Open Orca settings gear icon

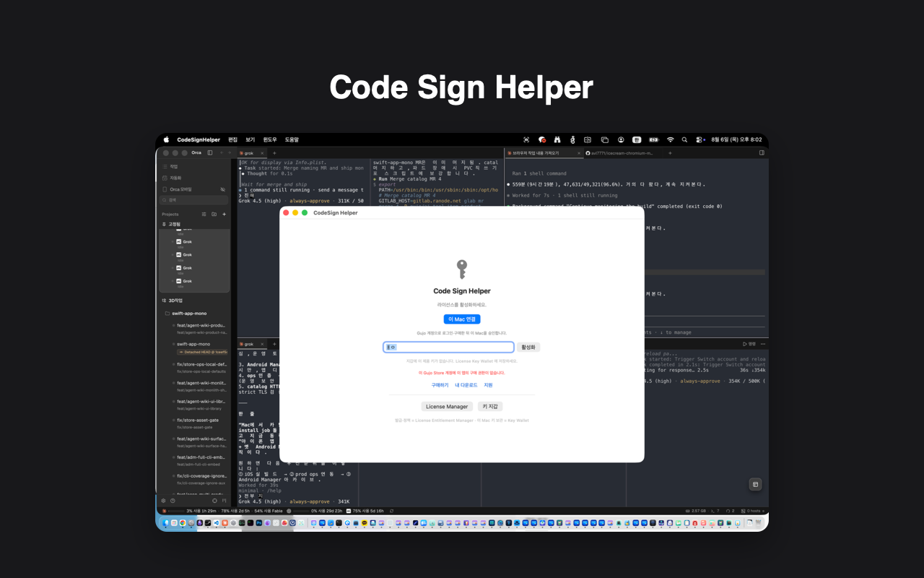[x=163, y=501]
